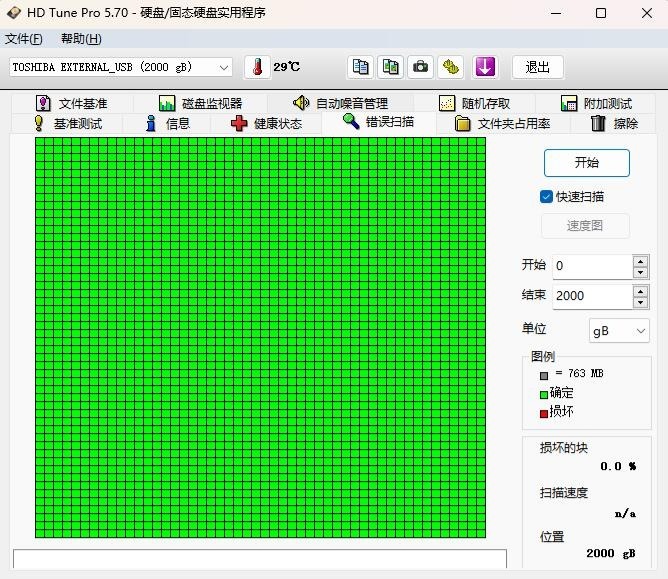This screenshot has height=579, width=668.
Task: Increase the 开始 start value with up arrow
Action: tap(640, 261)
